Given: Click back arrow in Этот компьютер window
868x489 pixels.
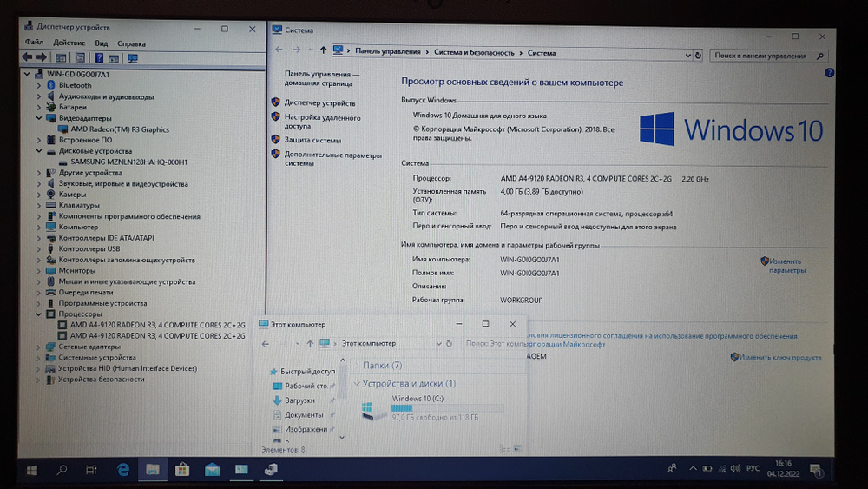Looking at the screenshot, I should point(266,344).
